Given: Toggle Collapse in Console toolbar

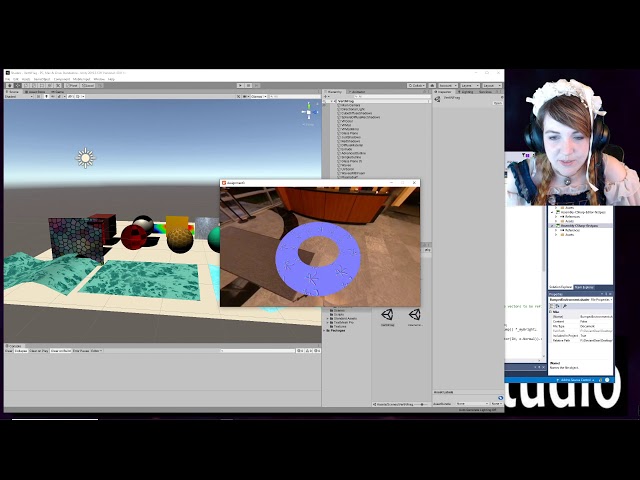Looking at the screenshot, I should (21, 351).
